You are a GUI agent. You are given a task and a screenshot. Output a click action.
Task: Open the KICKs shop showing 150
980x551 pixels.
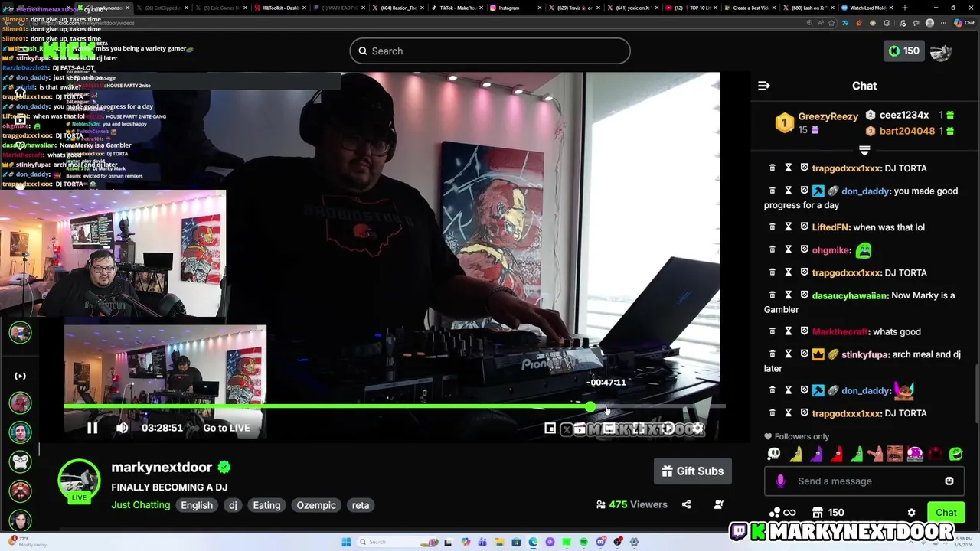point(828,513)
